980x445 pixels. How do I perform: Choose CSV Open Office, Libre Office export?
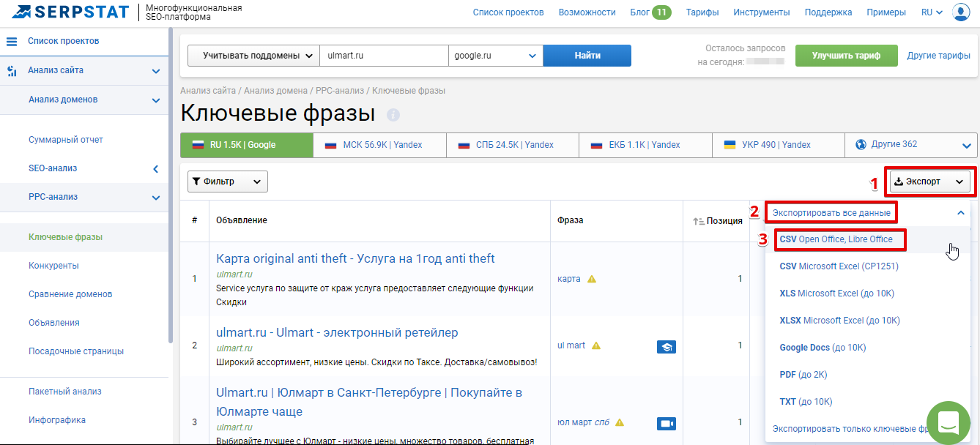click(x=836, y=239)
